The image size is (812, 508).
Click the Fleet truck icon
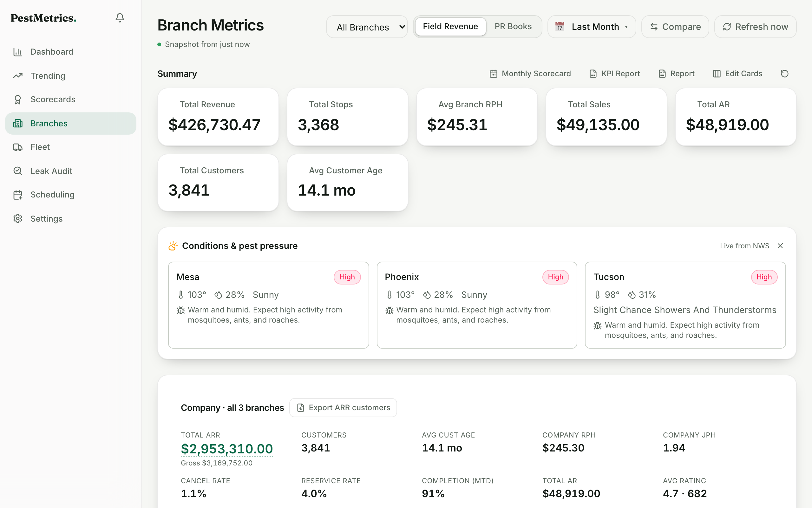(17, 147)
